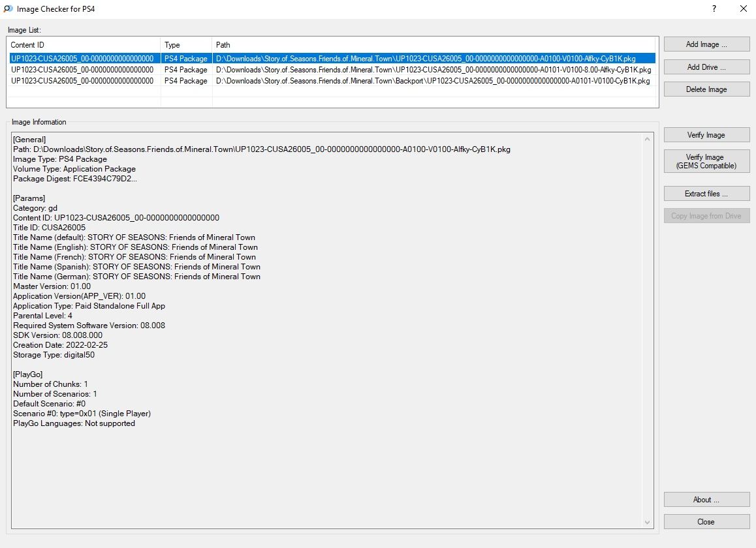Sort by Path column header
756x548 pixels.
click(435, 45)
